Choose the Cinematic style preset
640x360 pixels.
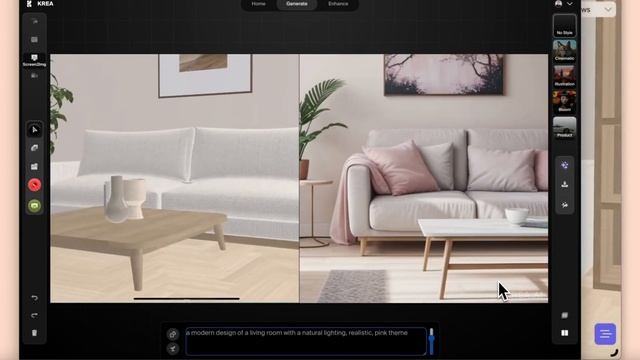click(x=564, y=51)
